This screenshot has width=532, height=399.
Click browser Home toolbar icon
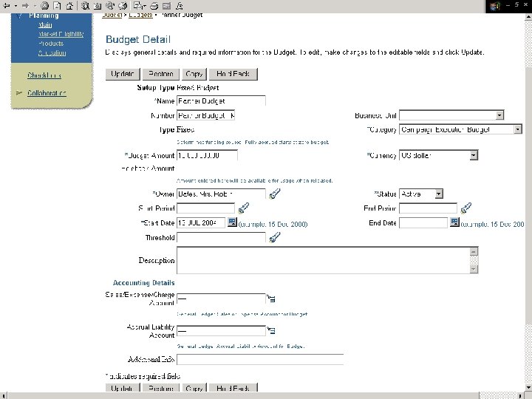coord(69,6)
